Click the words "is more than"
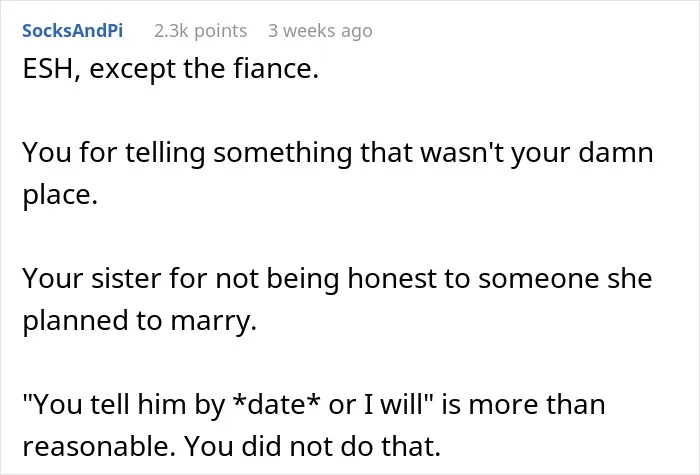This screenshot has width=700, height=475. (x=523, y=404)
